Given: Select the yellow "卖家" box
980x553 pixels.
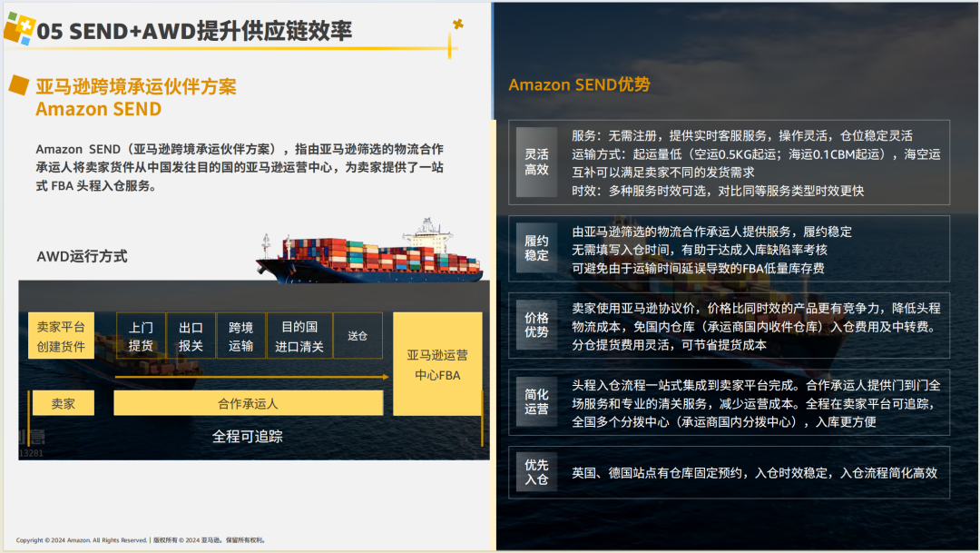Looking at the screenshot, I should tap(64, 403).
